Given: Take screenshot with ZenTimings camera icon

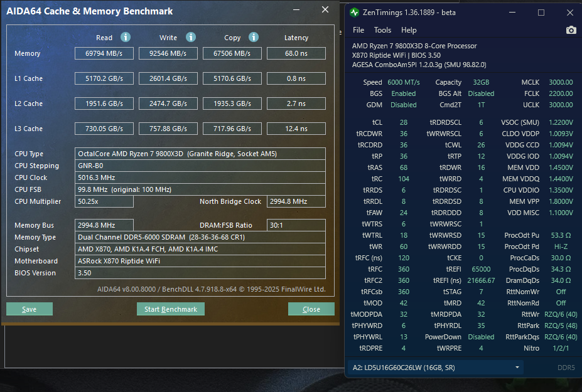Looking at the screenshot, I should (x=571, y=30).
